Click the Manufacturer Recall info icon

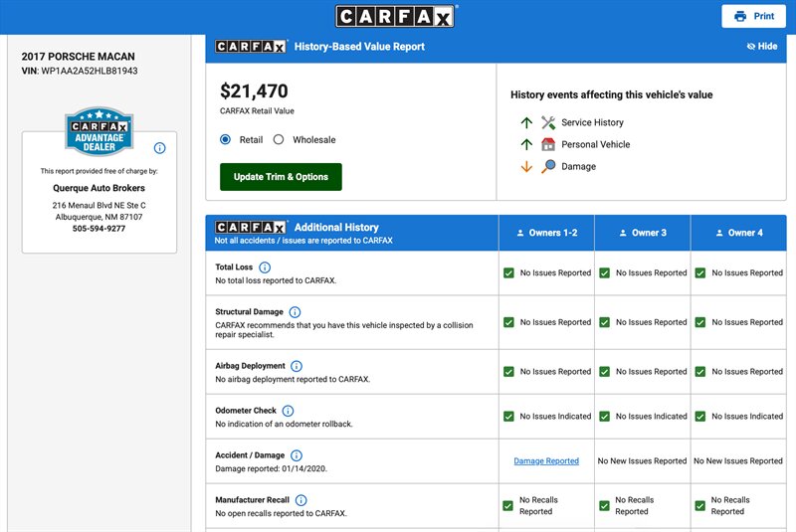tap(300, 500)
